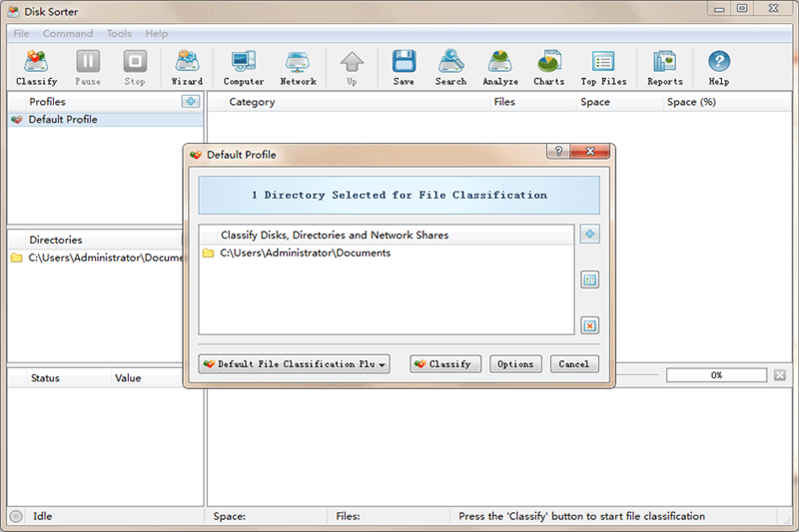Viewport: 799px width, 532px height.
Task: Click the 0% progress bar
Action: 716,375
